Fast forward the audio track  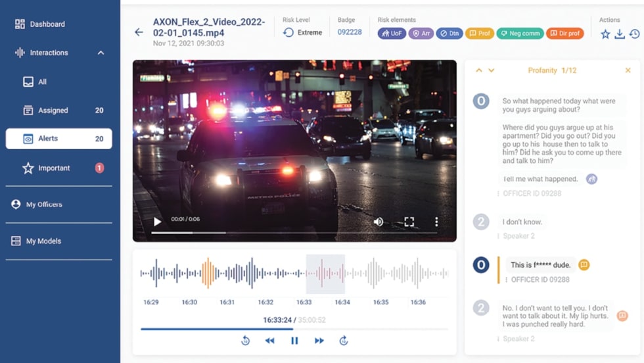(x=319, y=341)
